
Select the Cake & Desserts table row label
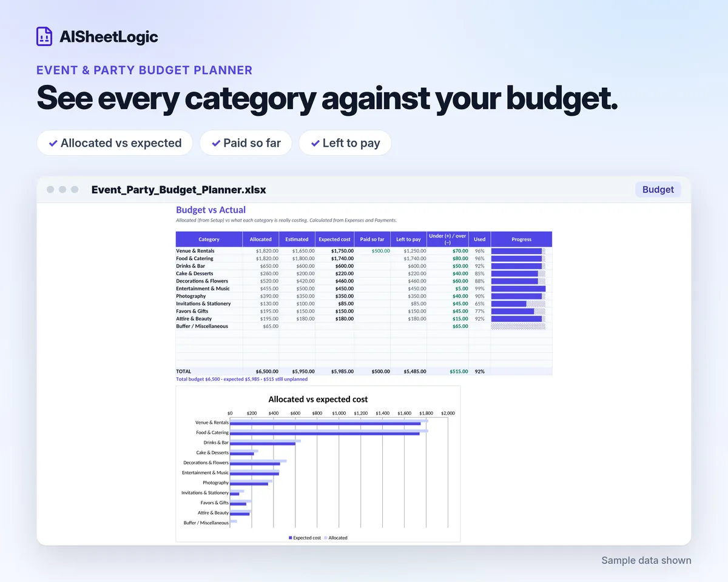tap(194, 273)
